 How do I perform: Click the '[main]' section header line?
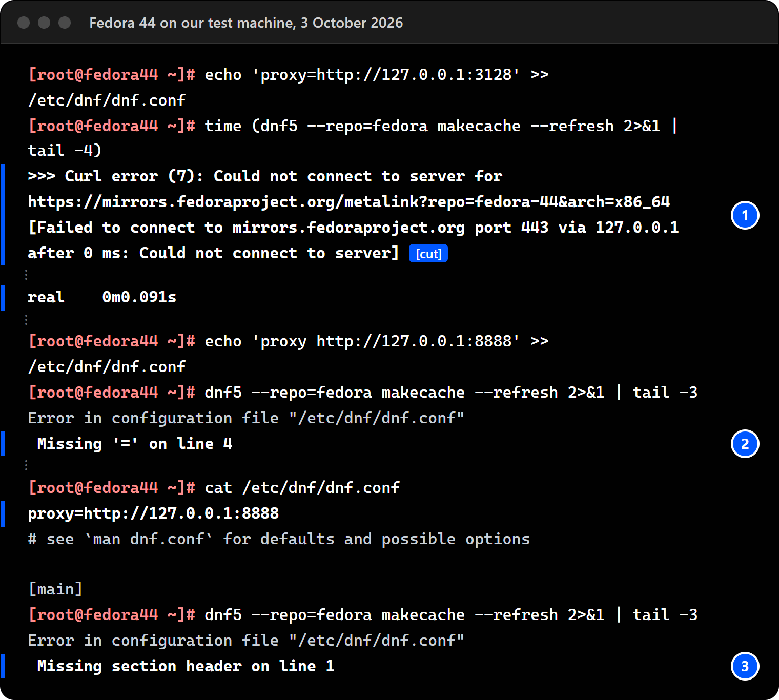coord(55,589)
